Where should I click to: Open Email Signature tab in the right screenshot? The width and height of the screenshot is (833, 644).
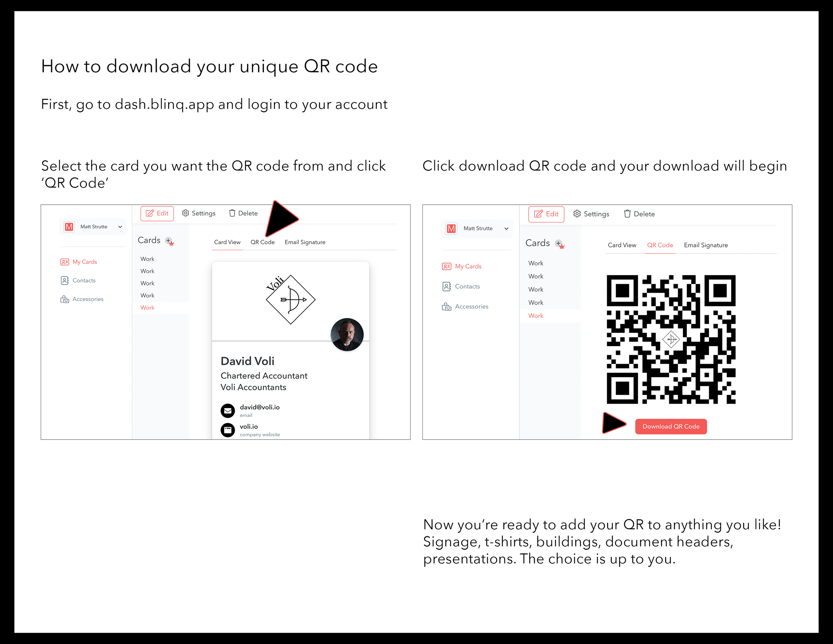pos(706,245)
